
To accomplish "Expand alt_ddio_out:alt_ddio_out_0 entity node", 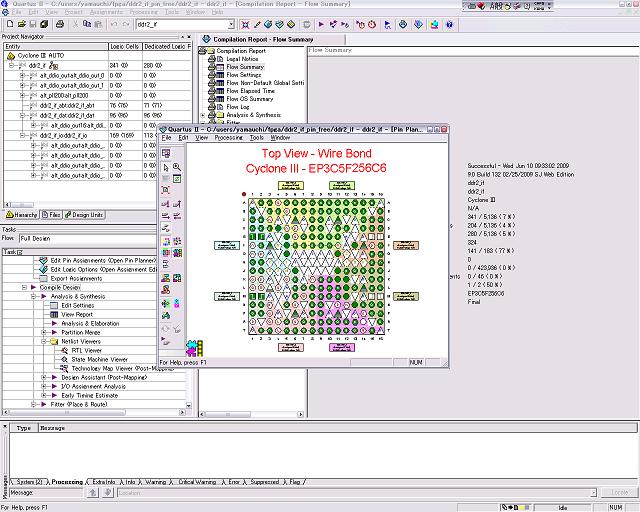I will [22, 76].
